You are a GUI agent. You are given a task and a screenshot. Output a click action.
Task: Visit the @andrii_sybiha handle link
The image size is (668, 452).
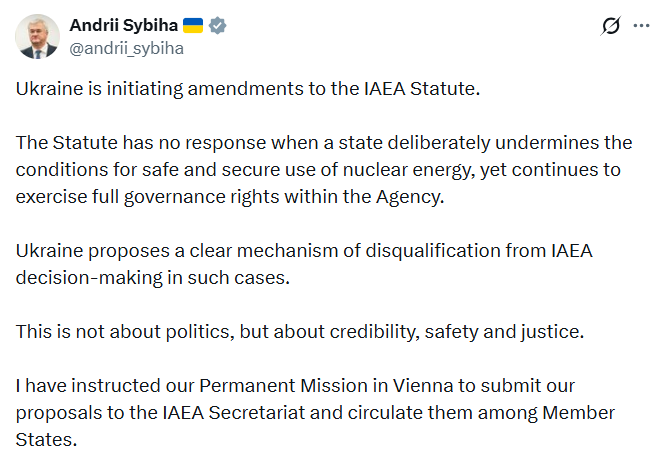126,47
